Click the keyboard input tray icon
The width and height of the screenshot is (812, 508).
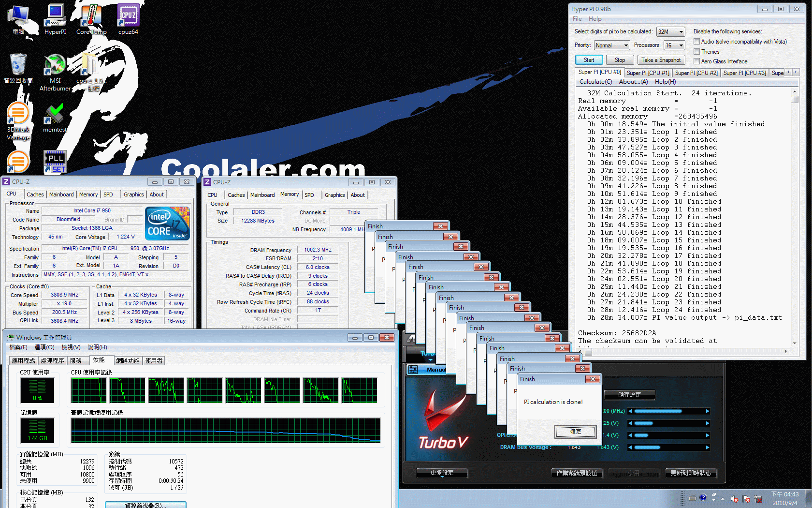693,498
